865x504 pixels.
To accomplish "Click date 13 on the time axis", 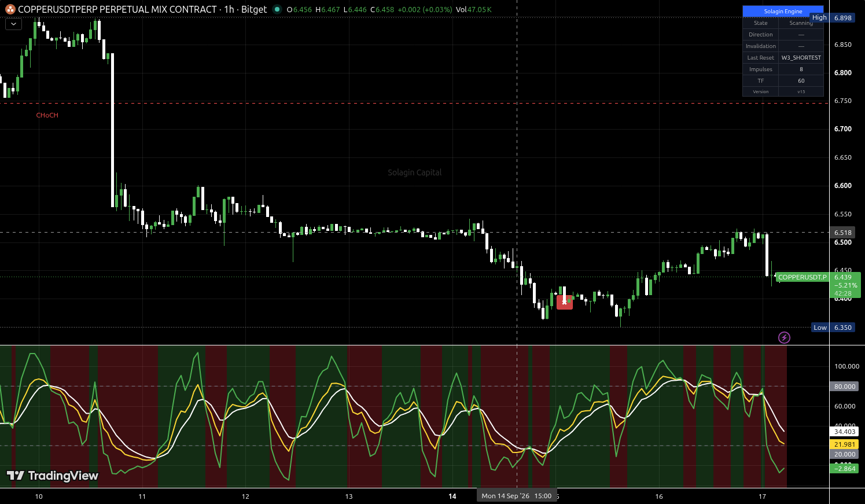I will coord(349,496).
